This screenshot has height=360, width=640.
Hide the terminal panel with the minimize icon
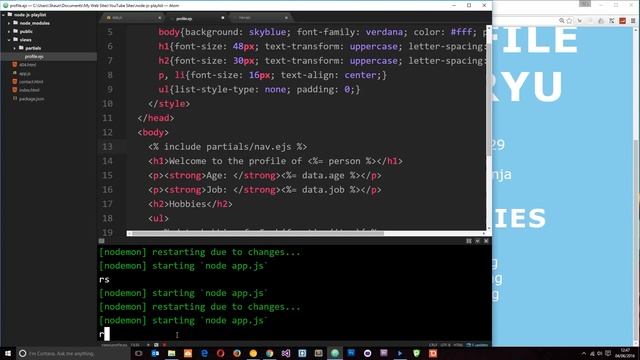pos(478,241)
